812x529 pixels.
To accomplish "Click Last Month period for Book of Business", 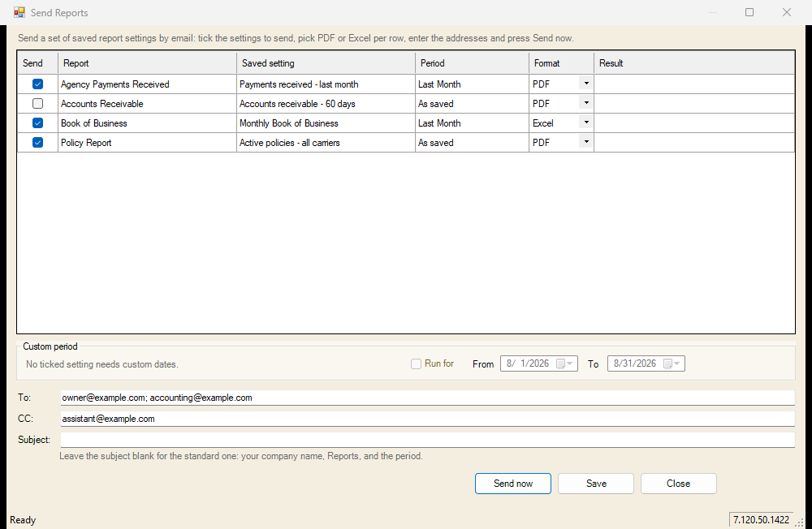I will [x=473, y=123].
